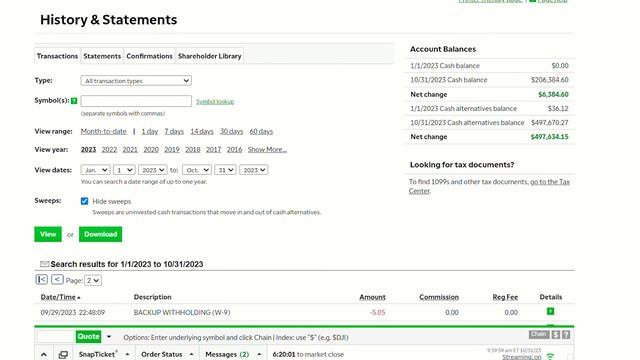Click the $206,384.60 cash balance value
The image size is (640, 360).
click(549, 80)
